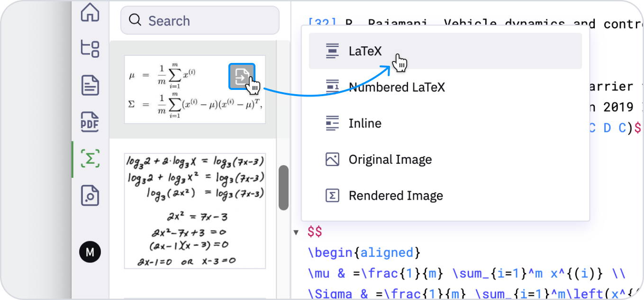
Task: Open the Home icon in sidebar
Action: click(x=90, y=12)
